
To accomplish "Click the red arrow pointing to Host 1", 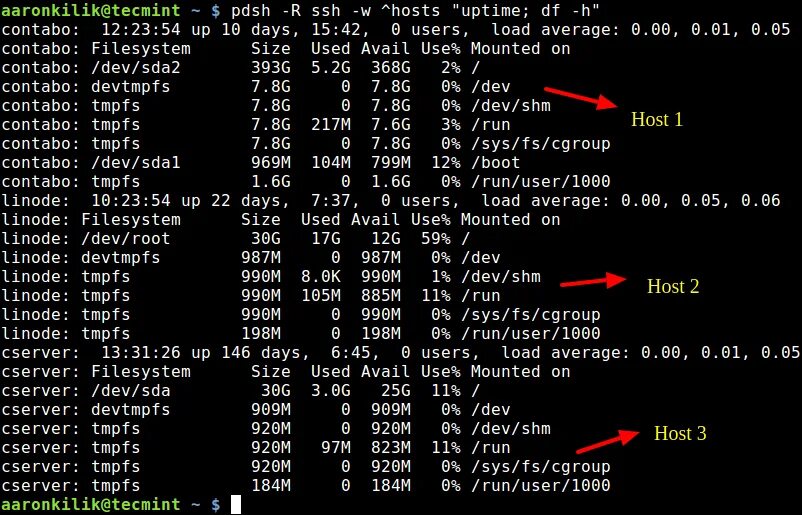I will [x=581, y=98].
